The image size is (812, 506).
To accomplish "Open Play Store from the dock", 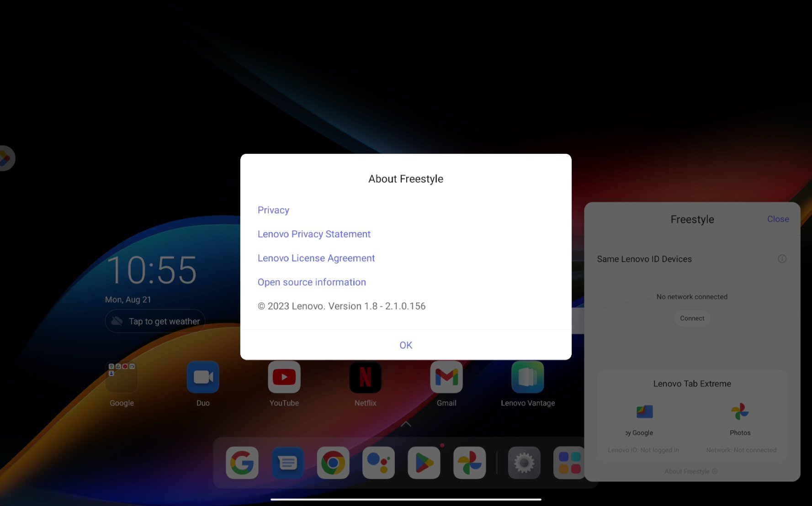I will click(424, 463).
